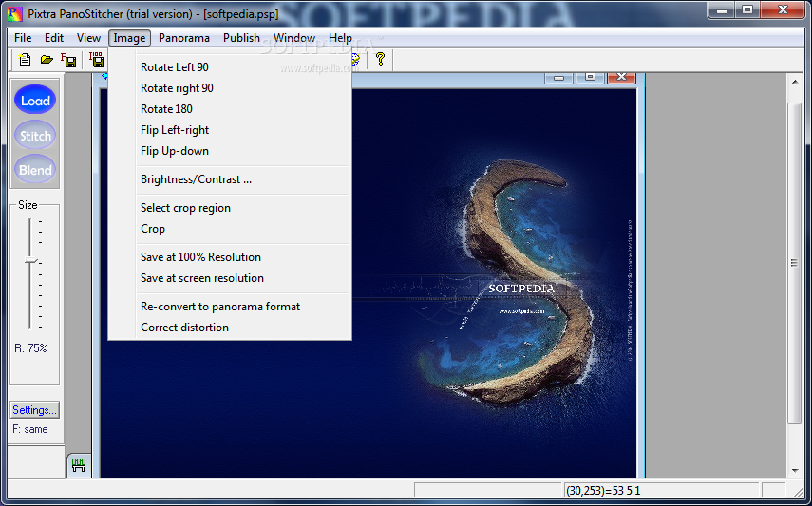Click the New project toolbar icon
Viewport: 812px width, 506px height.
pyautogui.click(x=25, y=60)
